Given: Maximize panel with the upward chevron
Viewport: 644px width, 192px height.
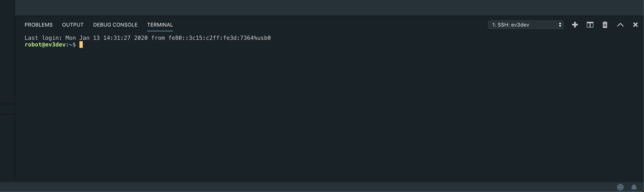Looking at the screenshot, I should tap(620, 25).
